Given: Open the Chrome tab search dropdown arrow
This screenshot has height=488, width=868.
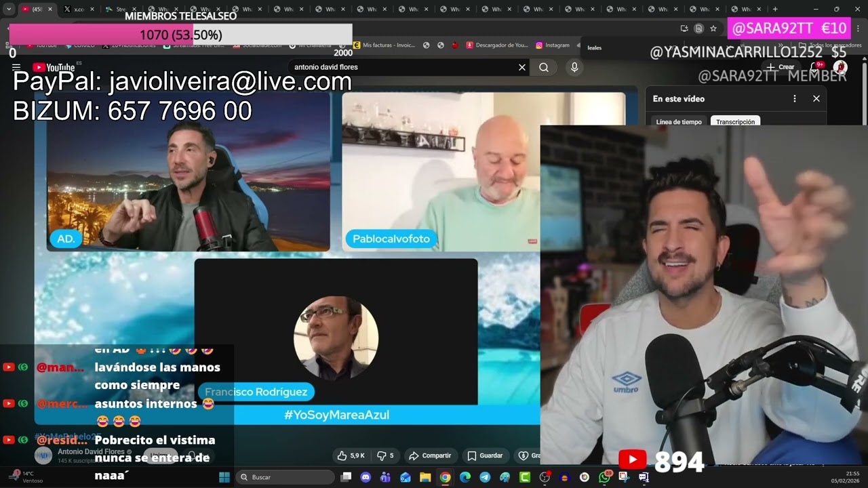Looking at the screenshot, I should 9,9.
